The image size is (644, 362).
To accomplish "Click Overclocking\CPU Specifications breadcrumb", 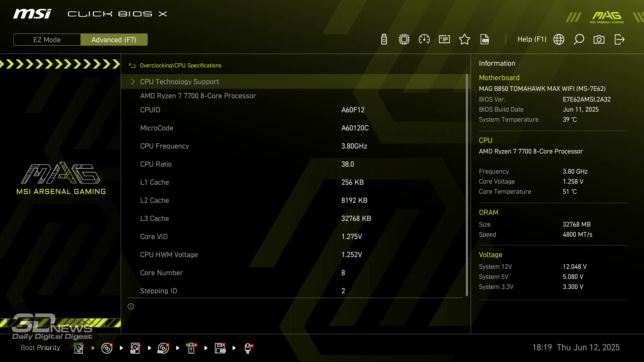I will (180, 65).
